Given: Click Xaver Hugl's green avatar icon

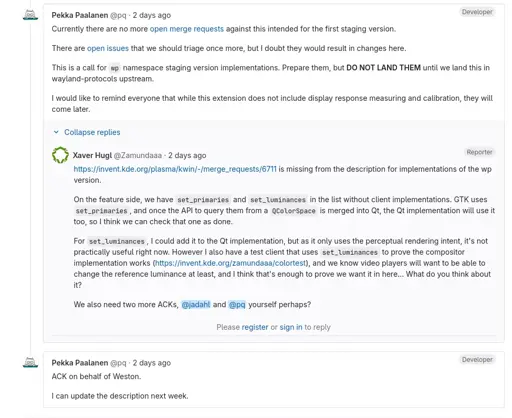Looking at the screenshot, I should (60, 155).
